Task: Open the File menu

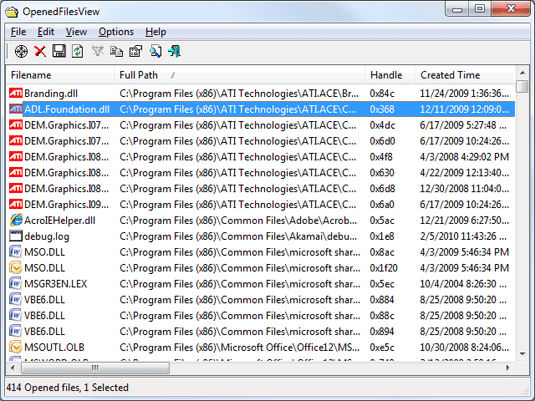Action: (x=18, y=32)
